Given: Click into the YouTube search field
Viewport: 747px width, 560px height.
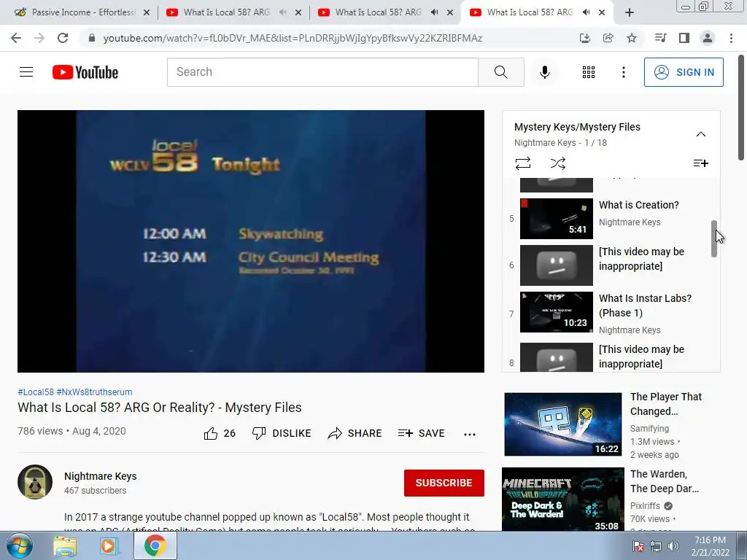Looking at the screenshot, I should tap(322, 72).
